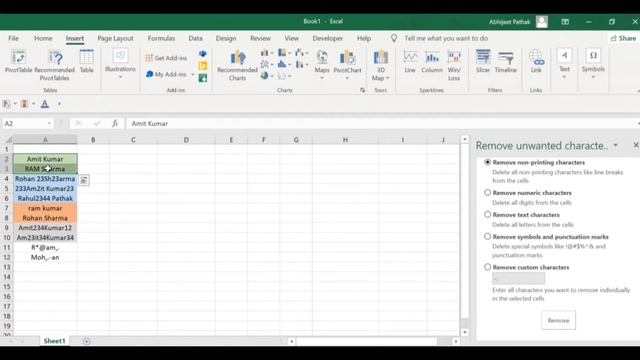Click the paste options icon beside cell A4
The height and width of the screenshot is (360, 640).
click(x=84, y=180)
